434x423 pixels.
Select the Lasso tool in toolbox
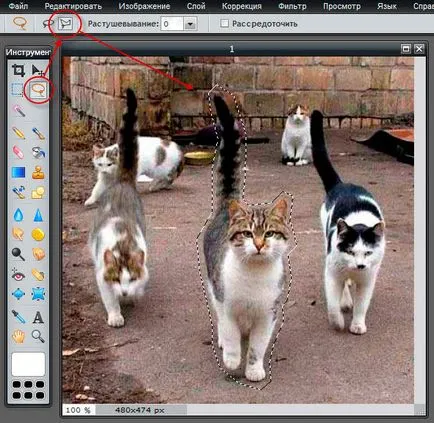[39, 90]
